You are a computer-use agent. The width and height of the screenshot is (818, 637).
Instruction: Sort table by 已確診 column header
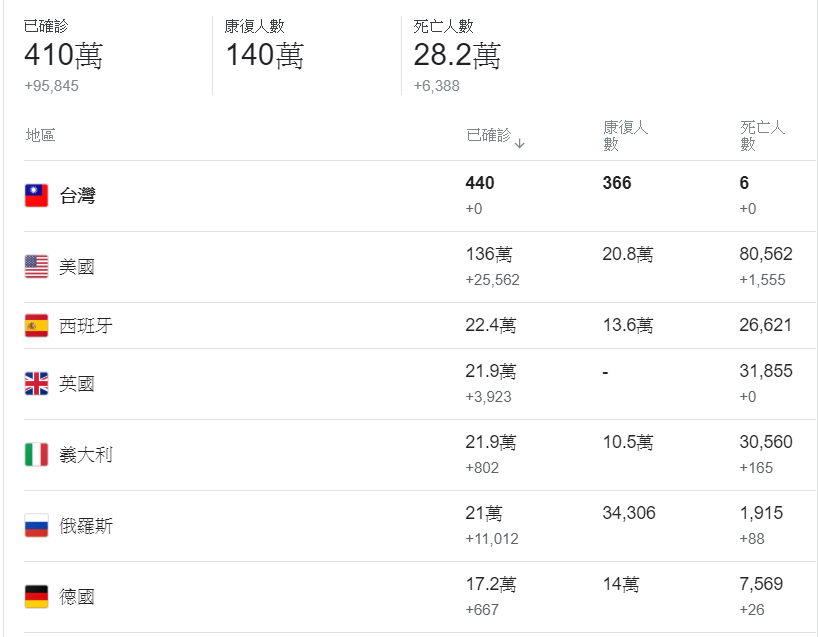tap(489, 135)
